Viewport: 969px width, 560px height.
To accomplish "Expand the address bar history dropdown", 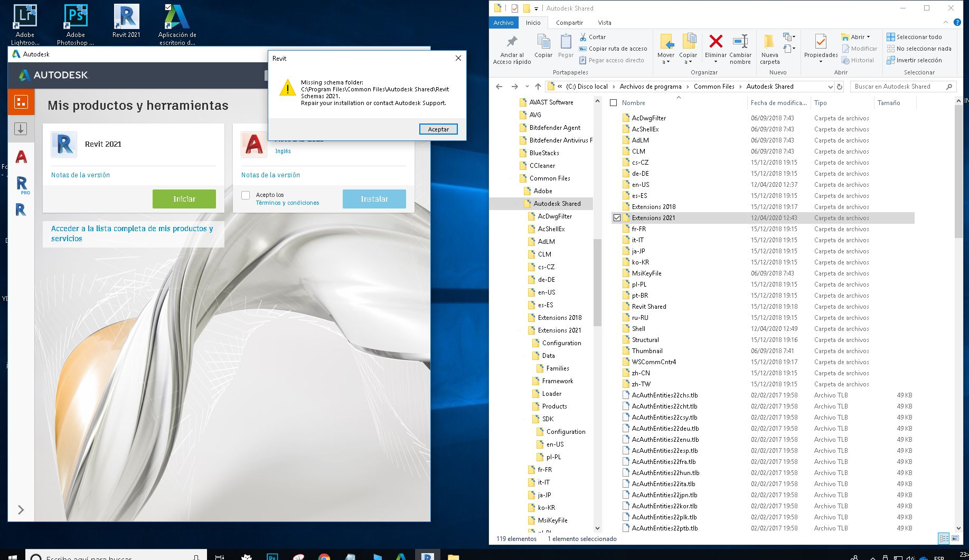I will pyautogui.click(x=830, y=87).
